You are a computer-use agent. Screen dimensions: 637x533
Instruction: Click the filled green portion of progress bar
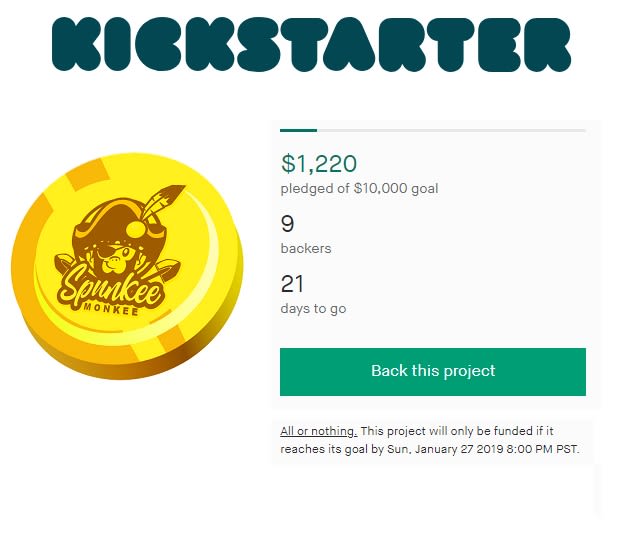[298, 130]
